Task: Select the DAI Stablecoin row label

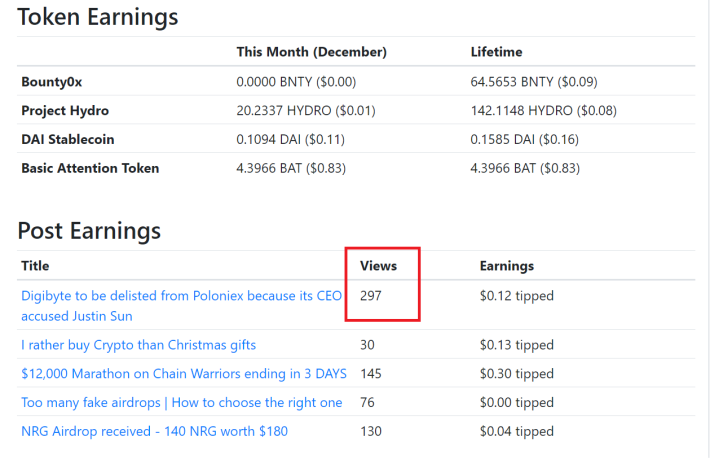Action: pos(67,139)
